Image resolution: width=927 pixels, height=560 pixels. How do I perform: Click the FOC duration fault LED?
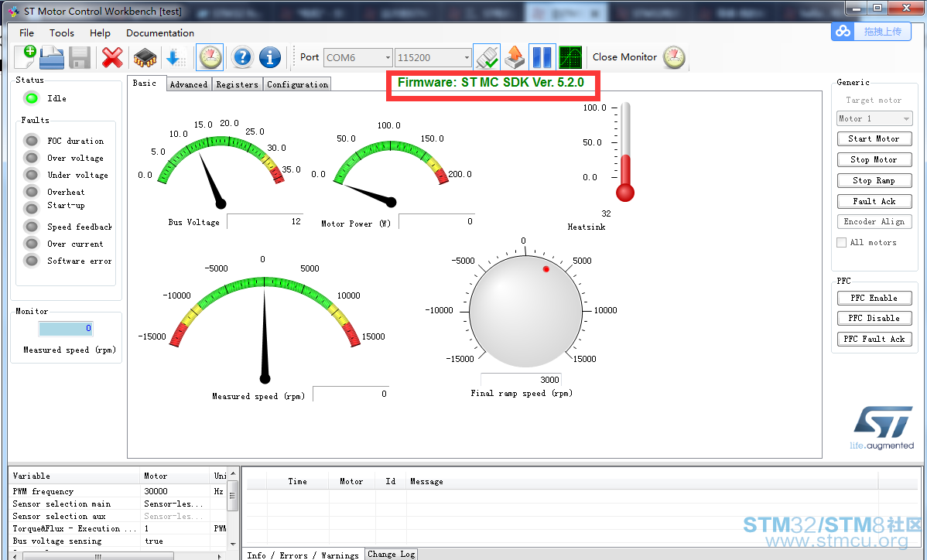pos(31,141)
